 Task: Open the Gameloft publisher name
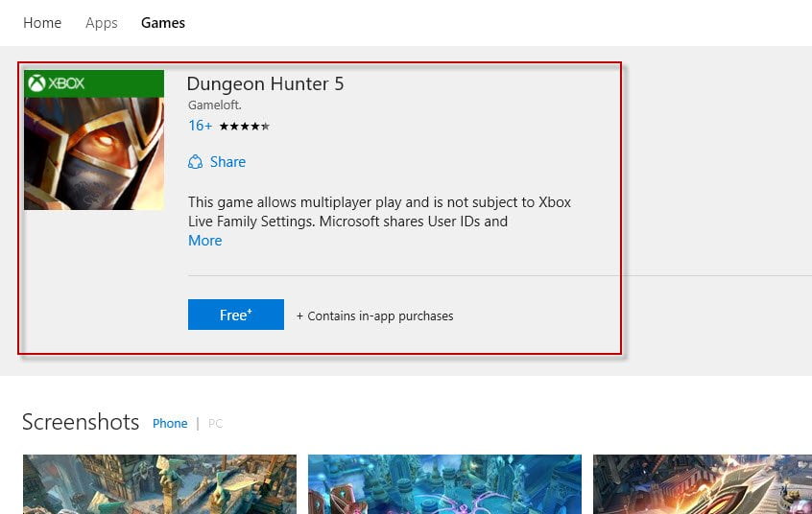(214, 105)
